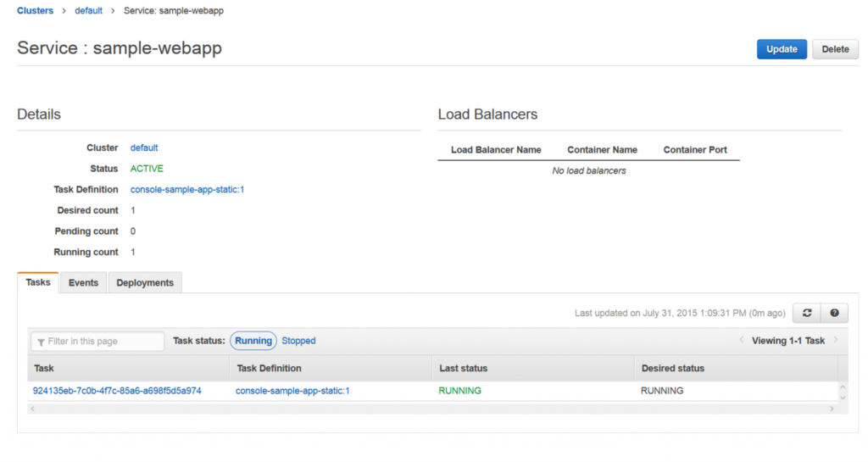
Task: Click the Delete service button
Action: pos(835,49)
